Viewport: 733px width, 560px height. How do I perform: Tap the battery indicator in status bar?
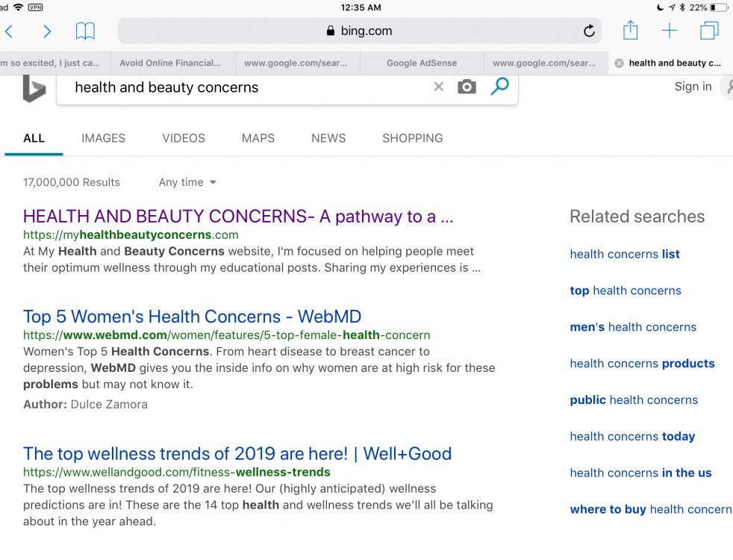pyautogui.click(x=719, y=7)
